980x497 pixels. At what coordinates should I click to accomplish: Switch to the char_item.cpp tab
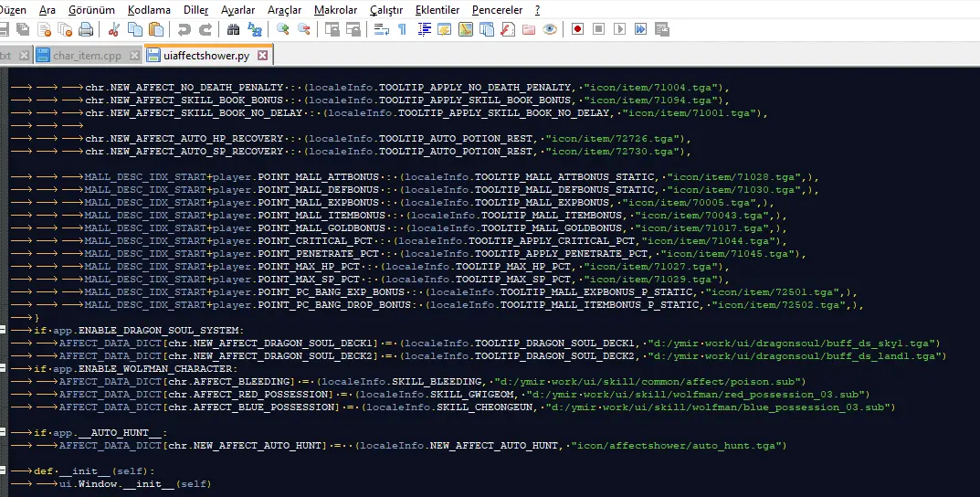pos(87,55)
